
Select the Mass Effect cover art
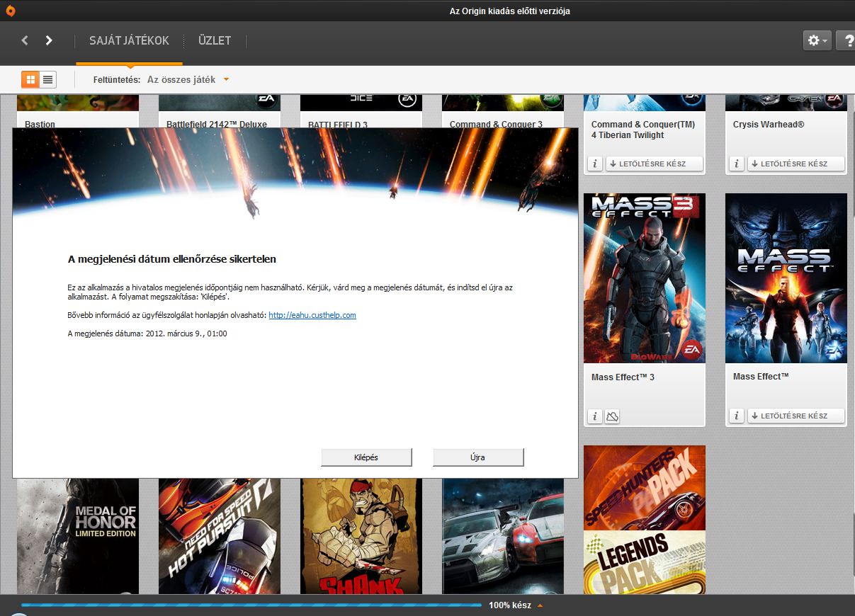(786, 278)
